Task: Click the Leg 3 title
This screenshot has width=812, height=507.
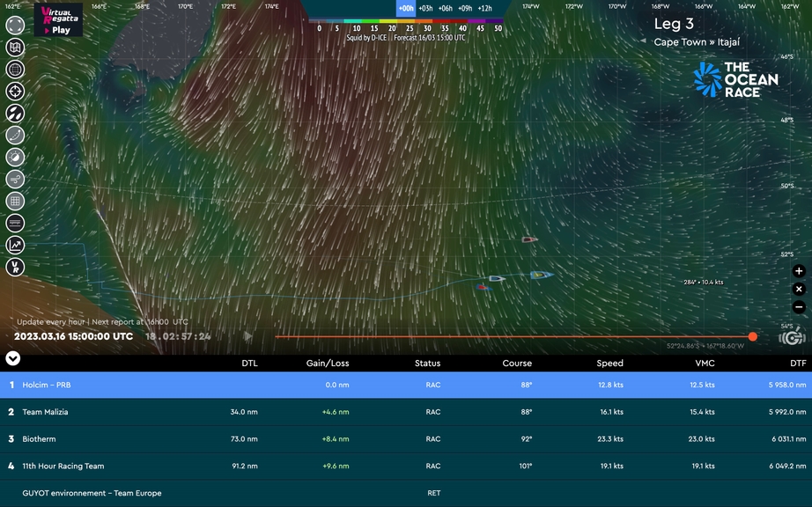Action: pos(673,24)
